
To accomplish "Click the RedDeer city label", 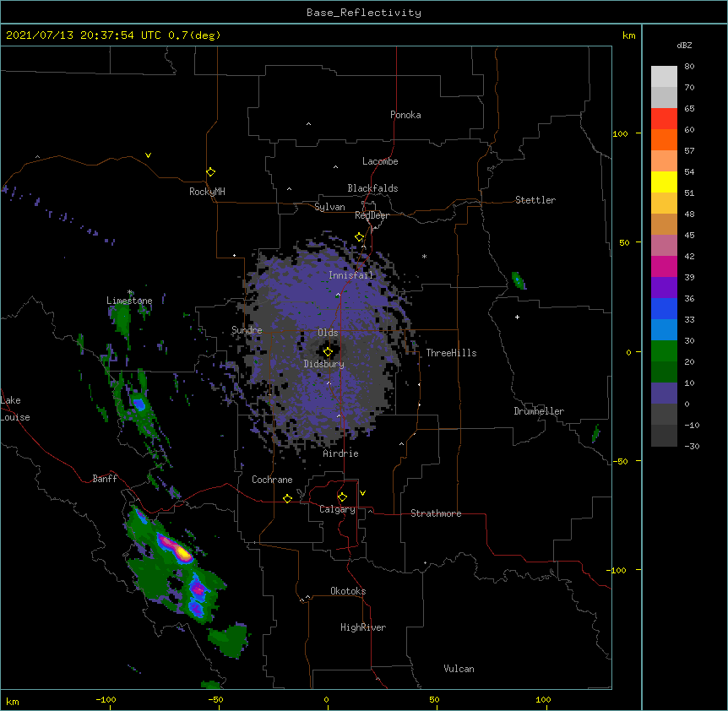I will tap(372, 215).
